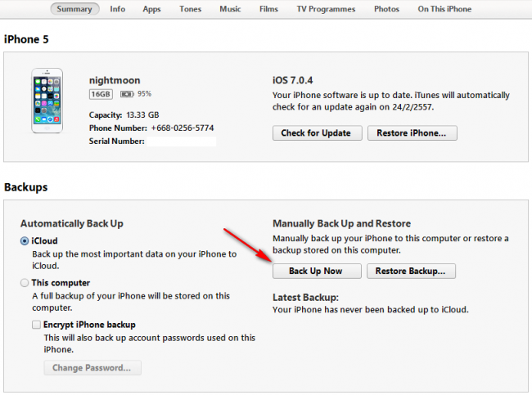Open the On This iPhone tab
532x395 pixels.
444,9
